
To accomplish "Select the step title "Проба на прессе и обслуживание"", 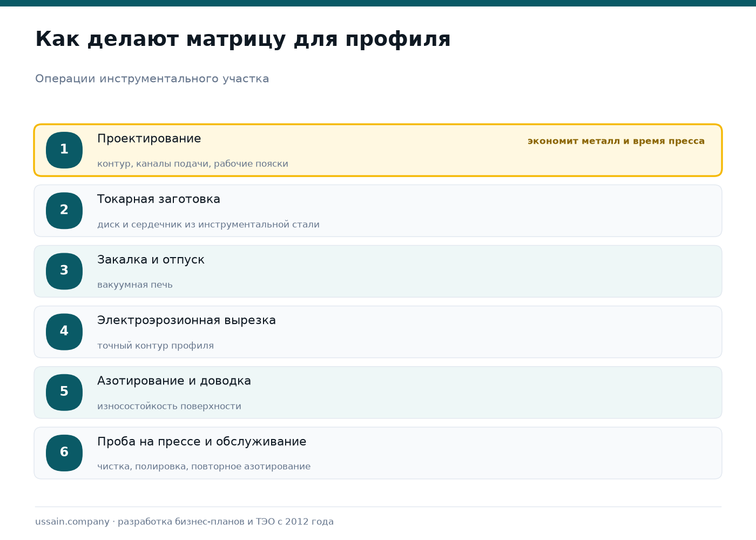I will coord(202,442).
